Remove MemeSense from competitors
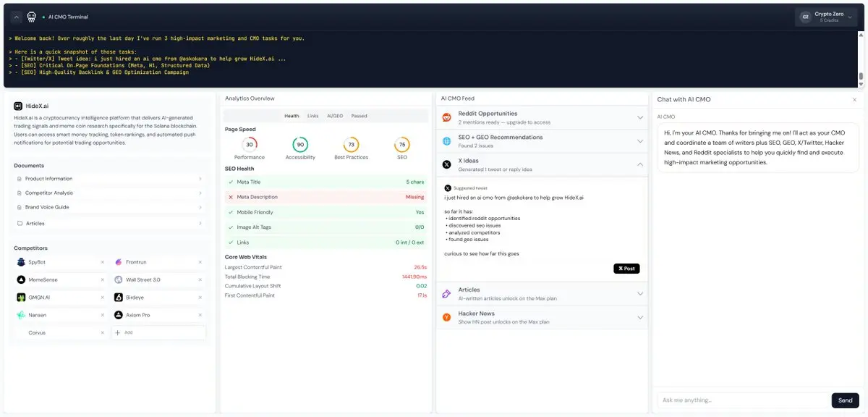The width and height of the screenshot is (868, 417). tap(102, 279)
